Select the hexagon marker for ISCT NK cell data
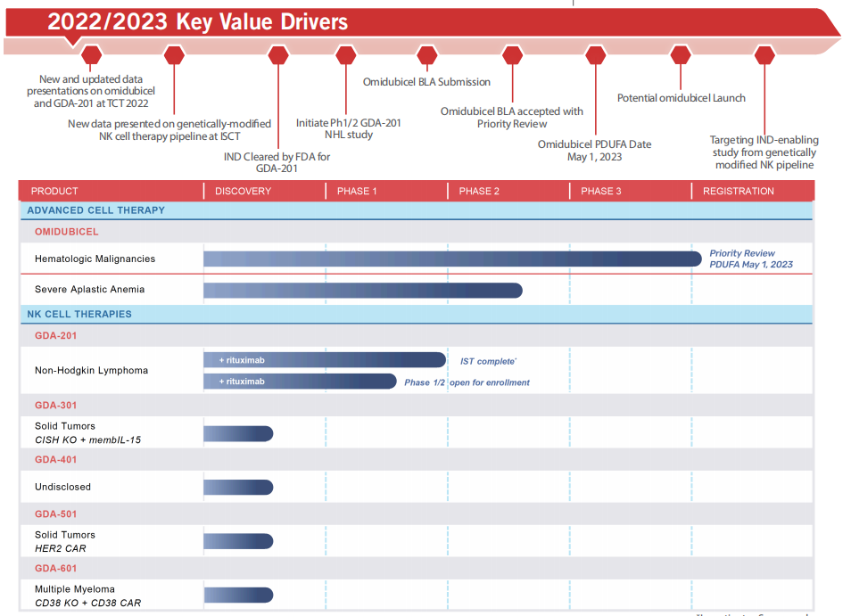The width and height of the screenshot is (851, 616). [x=174, y=55]
